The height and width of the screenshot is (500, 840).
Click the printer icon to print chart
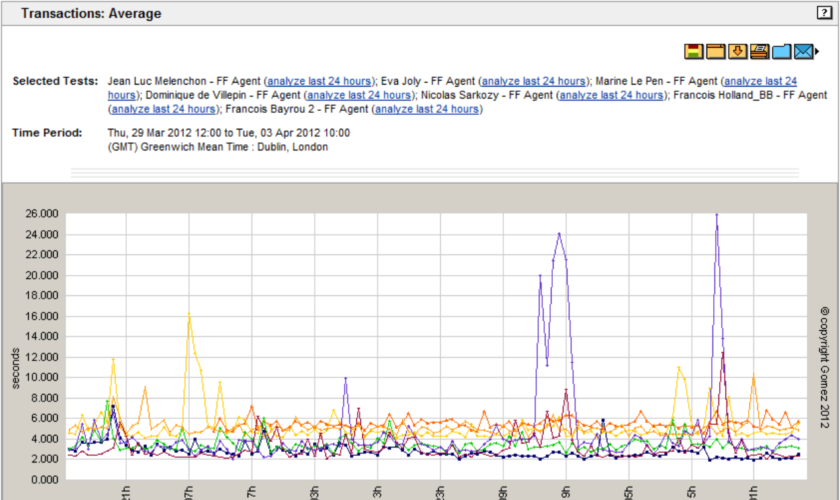(x=760, y=51)
